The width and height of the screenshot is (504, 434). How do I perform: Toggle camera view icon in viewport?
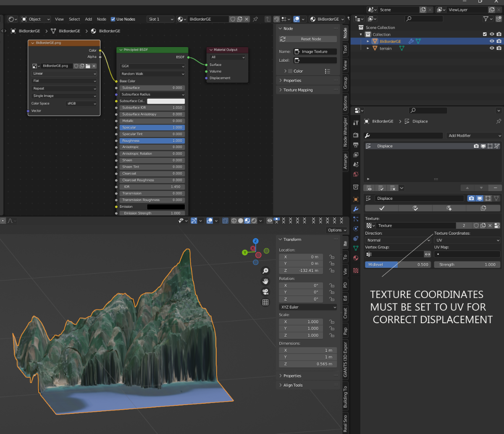click(265, 292)
